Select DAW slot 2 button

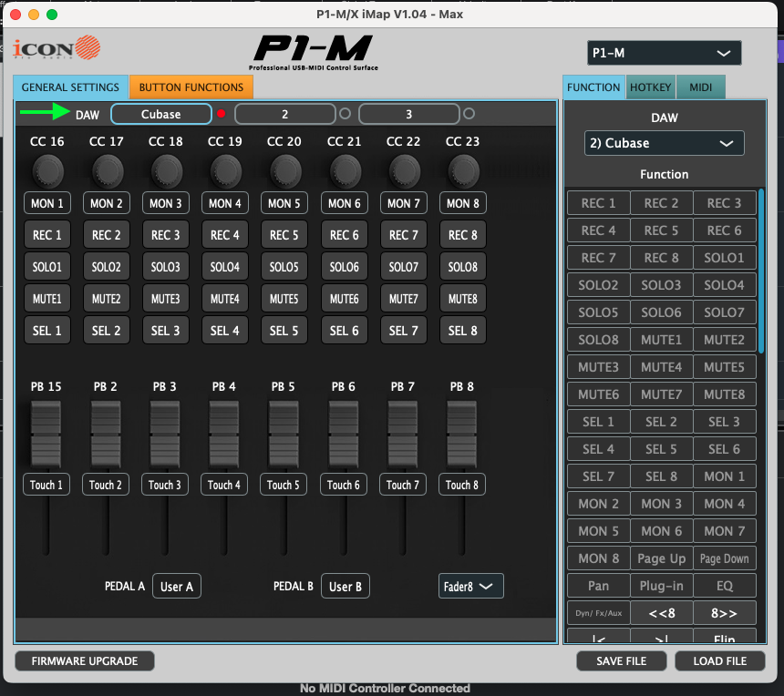[x=285, y=114]
